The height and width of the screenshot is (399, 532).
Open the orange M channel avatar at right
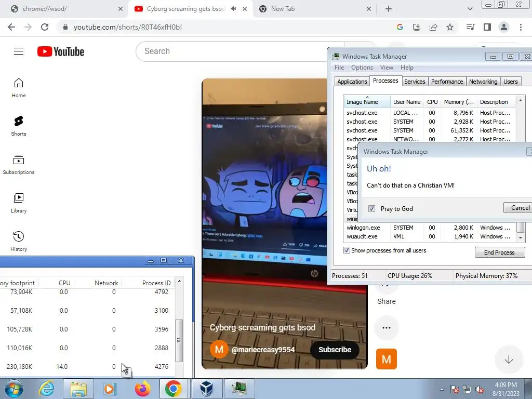(x=387, y=359)
